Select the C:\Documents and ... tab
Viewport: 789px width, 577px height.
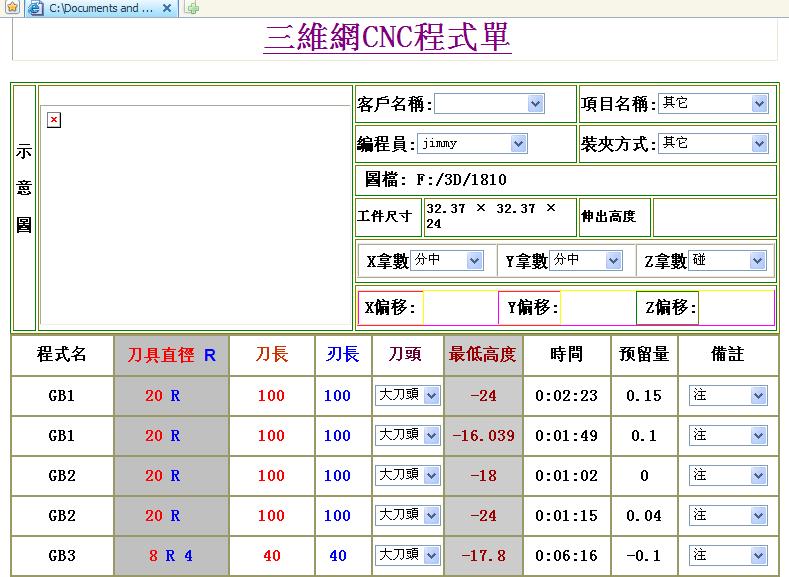pyautogui.click(x=101, y=8)
